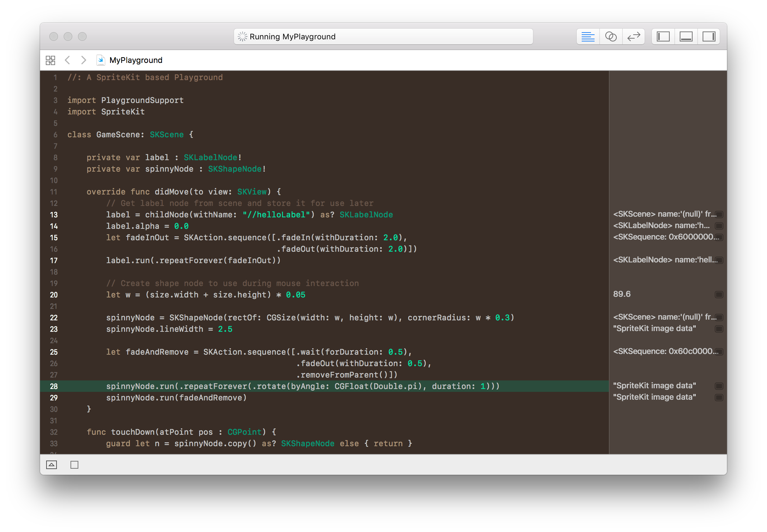Viewport: 767px width, 532px height.
Task: Open the related items grid menu
Action: click(50, 60)
